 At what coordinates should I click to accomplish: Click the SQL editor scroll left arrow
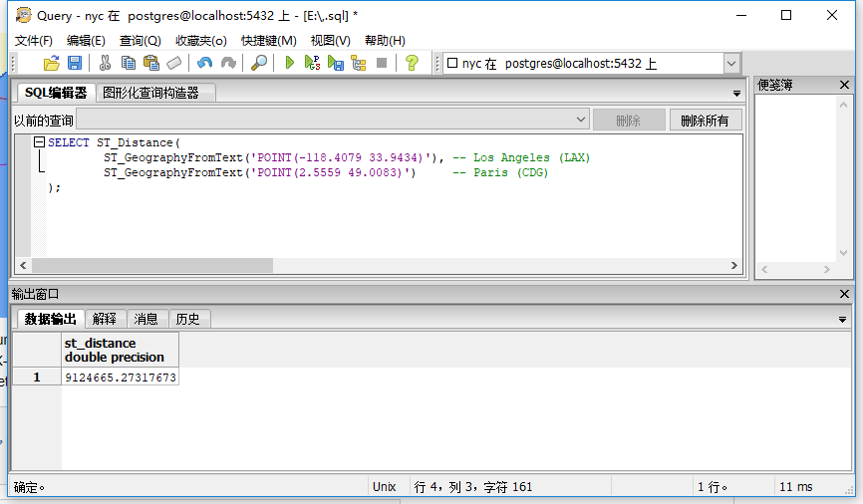click(x=23, y=265)
